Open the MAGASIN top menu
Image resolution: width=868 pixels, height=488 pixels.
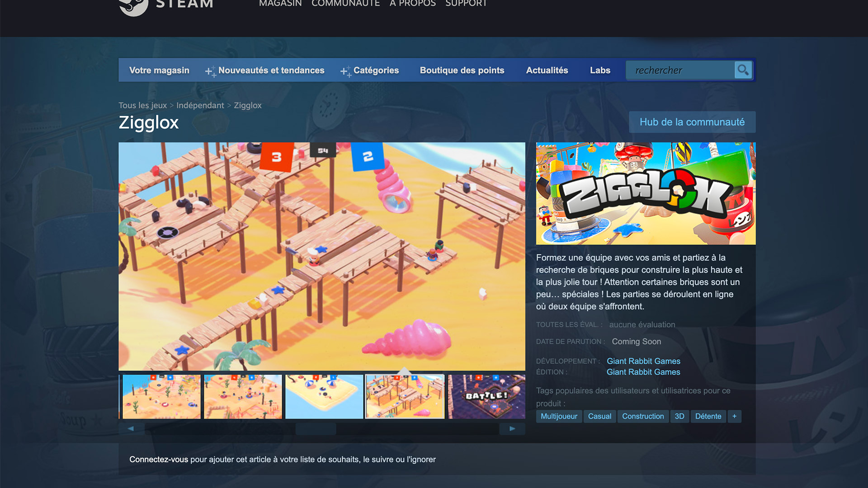click(x=280, y=4)
